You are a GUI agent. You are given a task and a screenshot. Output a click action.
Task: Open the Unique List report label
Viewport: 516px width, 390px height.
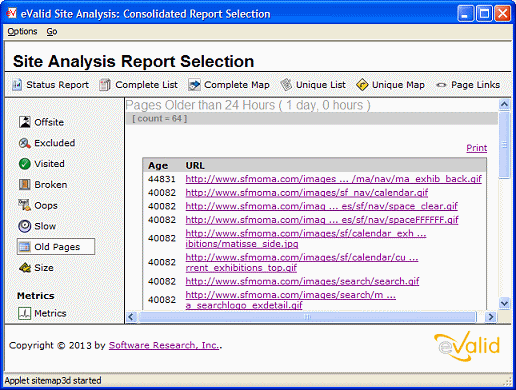pyautogui.click(x=321, y=85)
